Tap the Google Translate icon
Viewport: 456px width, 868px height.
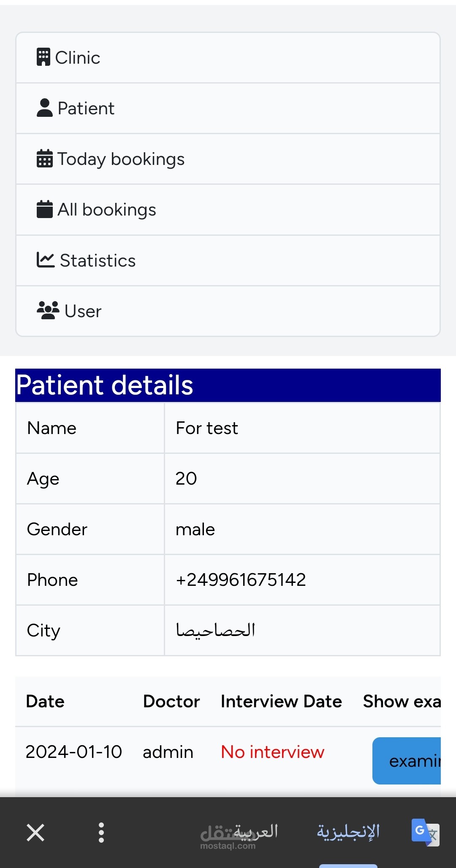coord(425,832)
